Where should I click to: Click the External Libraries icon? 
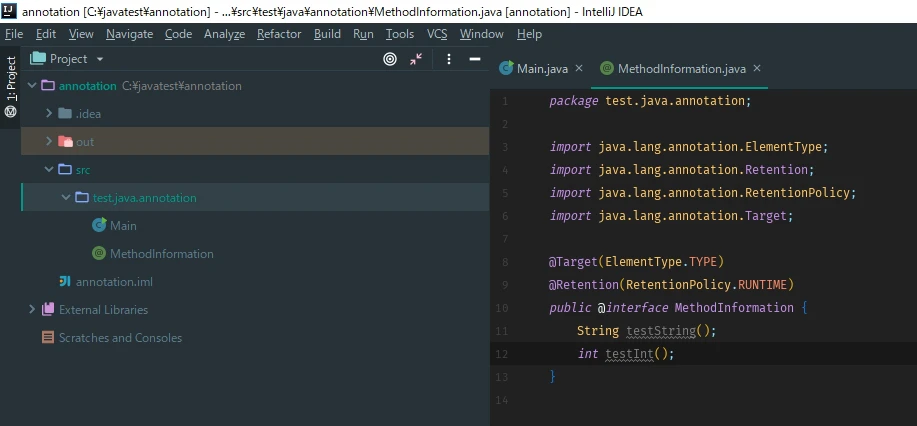[x=48, y=310]
